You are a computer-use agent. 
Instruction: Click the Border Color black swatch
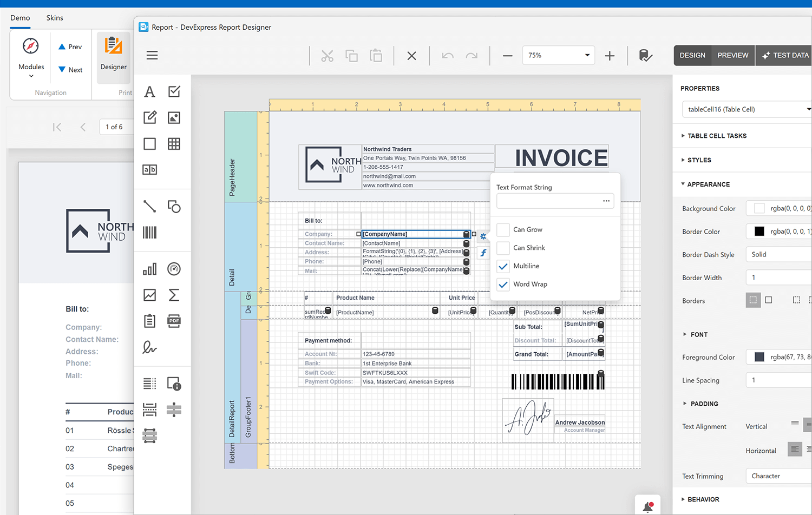pyautogui.click(x=759, y=232)
